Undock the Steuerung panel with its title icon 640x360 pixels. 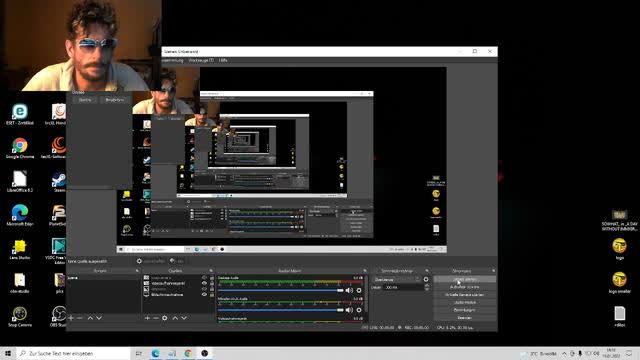coord(493,271)
